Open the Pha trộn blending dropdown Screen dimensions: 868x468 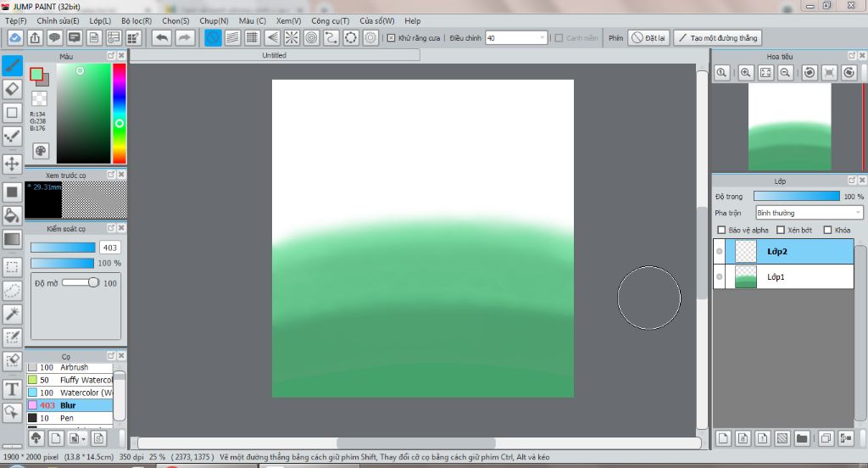tap(810, 213)
